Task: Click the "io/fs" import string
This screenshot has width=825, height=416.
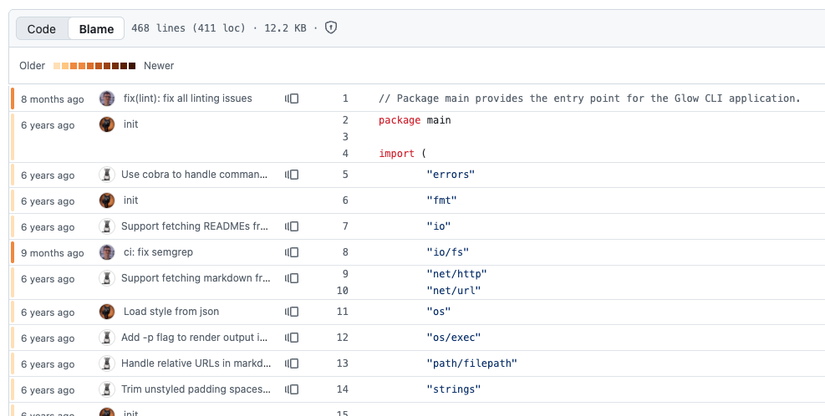Action: [x=448, y=252]
